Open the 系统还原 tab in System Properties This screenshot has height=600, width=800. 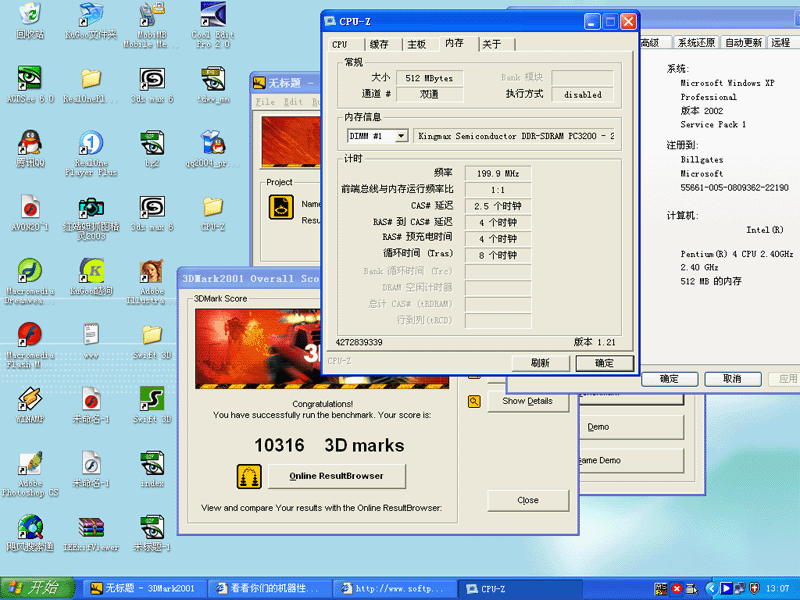(x=696, y=42)
